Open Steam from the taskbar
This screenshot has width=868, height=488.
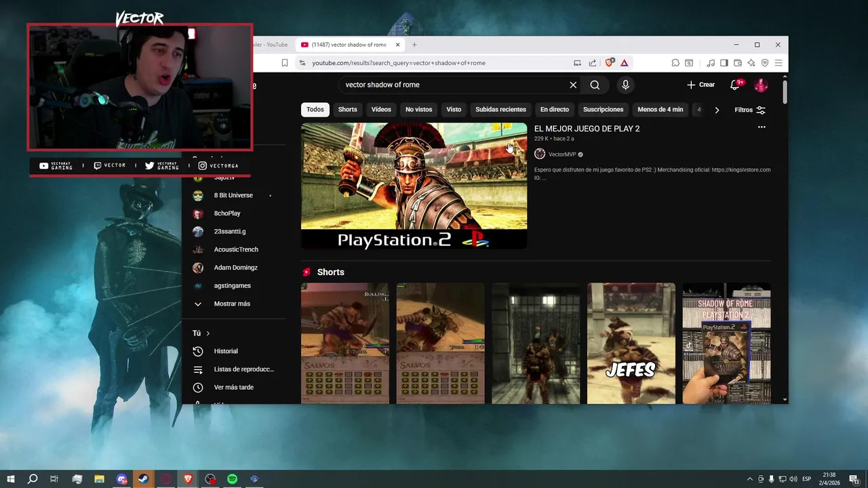coord(144,479)
